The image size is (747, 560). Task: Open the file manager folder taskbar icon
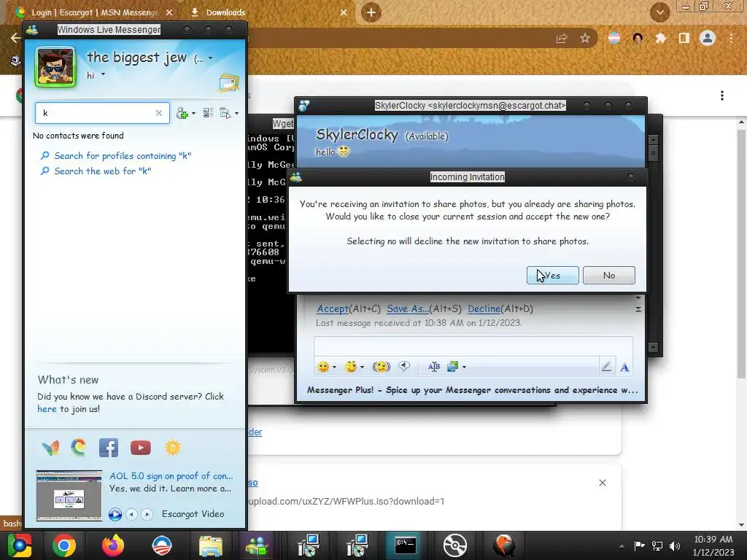coord(211,545)
